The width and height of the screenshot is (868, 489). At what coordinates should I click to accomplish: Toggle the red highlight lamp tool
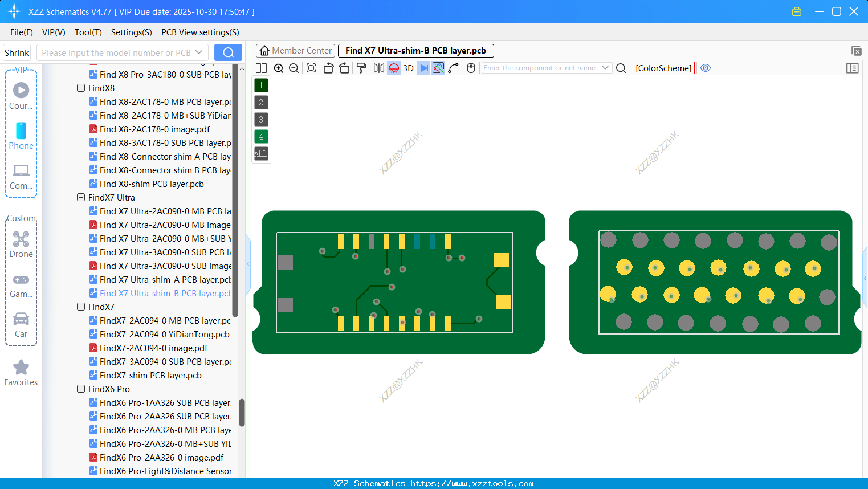(394, 68)
